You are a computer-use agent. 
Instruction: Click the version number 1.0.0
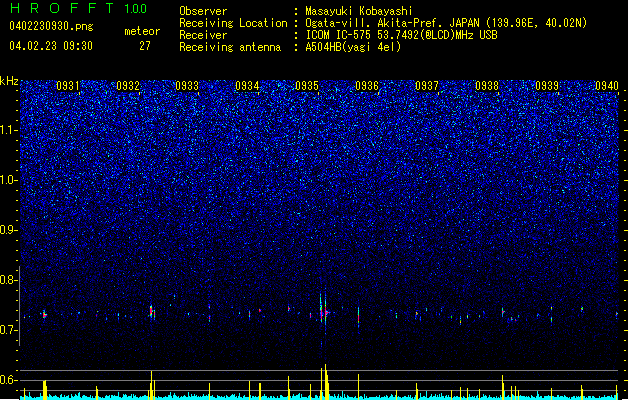tap(135, 8)
